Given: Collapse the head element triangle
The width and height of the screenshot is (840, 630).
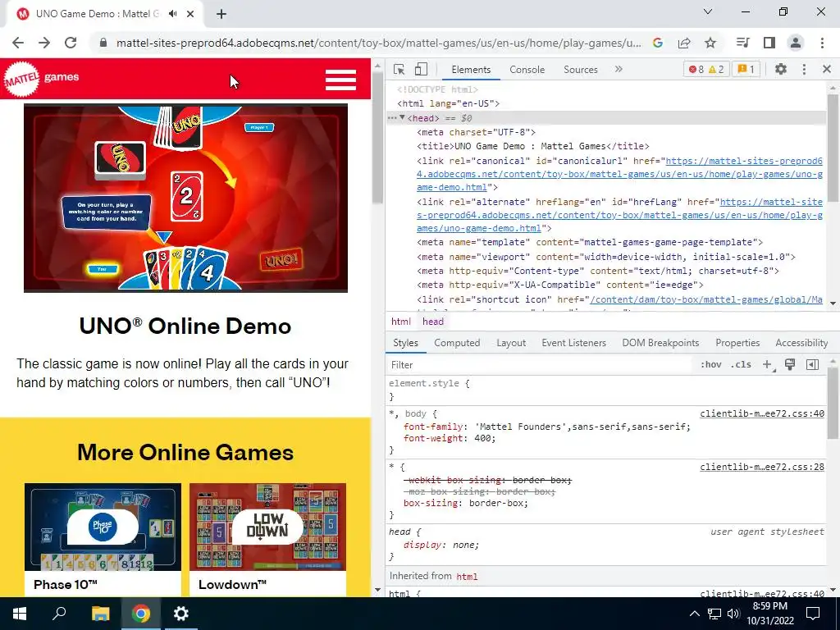Looking at the screenshot, I should click(402, 118).
